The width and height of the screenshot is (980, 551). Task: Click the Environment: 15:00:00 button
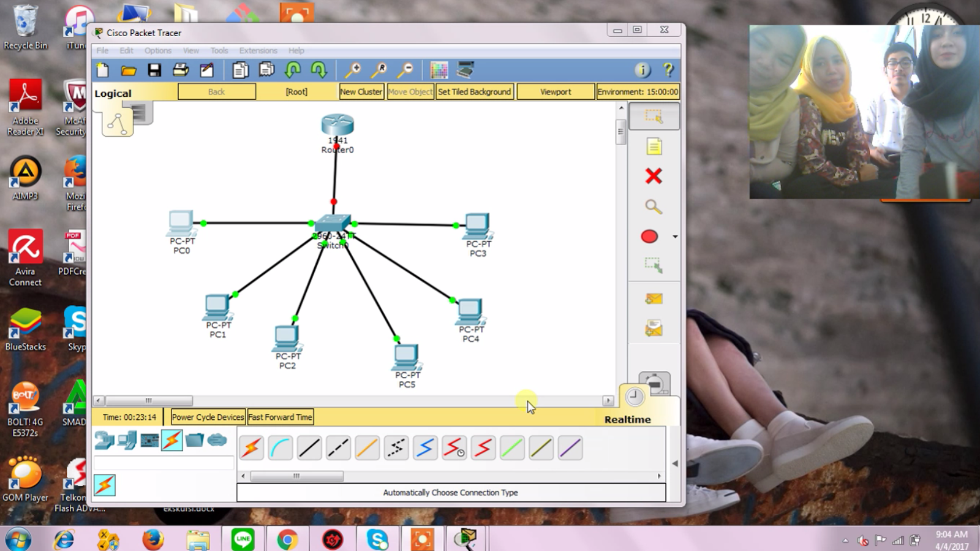pyautogui.click(x=638, y=92)
